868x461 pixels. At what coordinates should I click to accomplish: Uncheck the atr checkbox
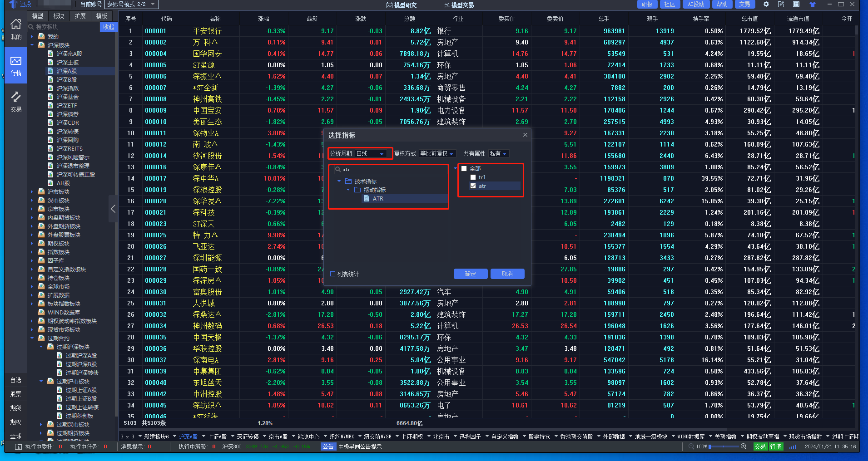[x=473, y=186]
